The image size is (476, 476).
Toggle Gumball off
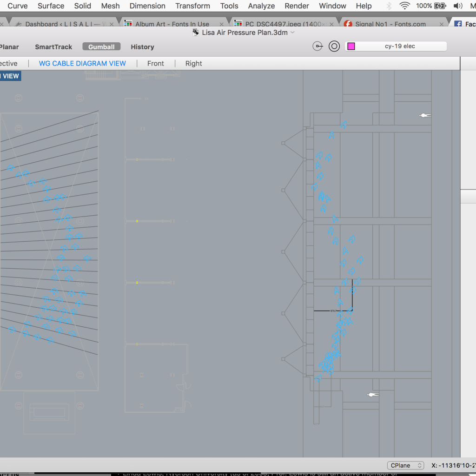coord(101,46)
